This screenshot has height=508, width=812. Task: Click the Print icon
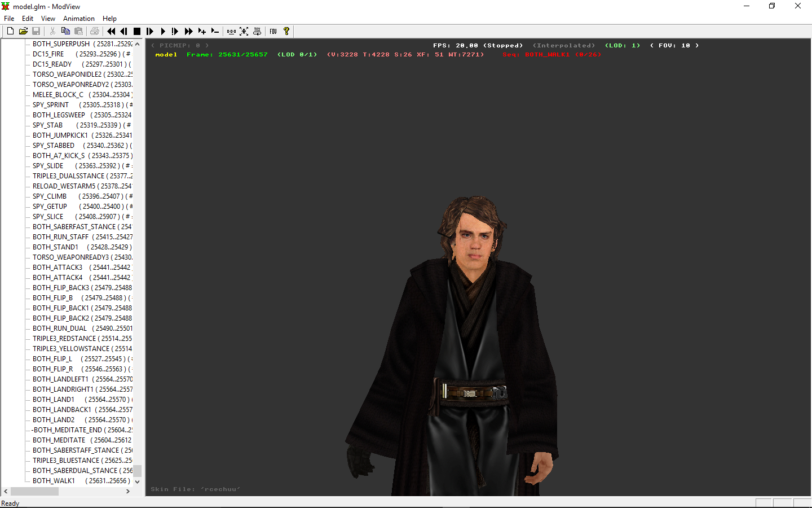pos(95,31)
